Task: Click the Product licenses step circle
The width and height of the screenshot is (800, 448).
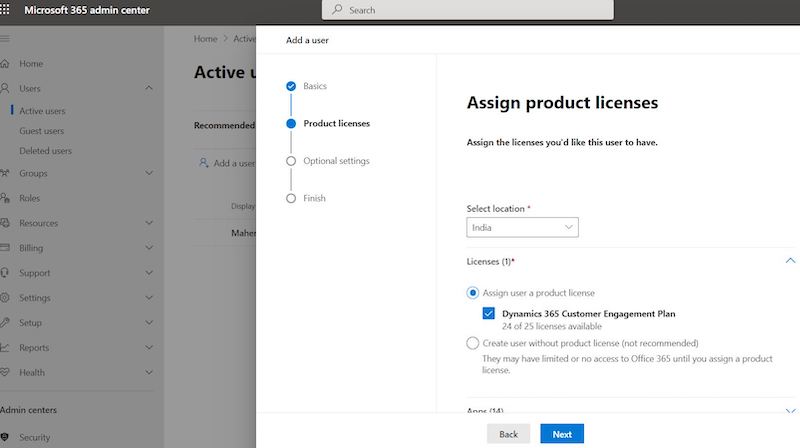Action: pos(291,123)
